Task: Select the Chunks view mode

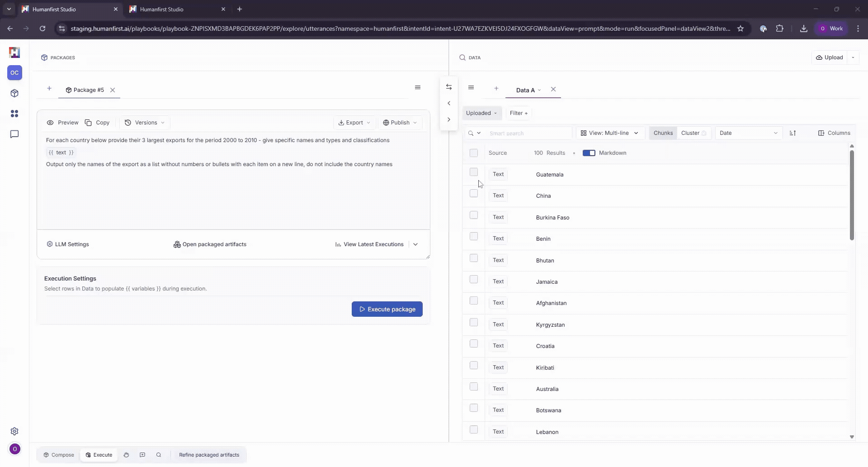Action: (662, 133)
